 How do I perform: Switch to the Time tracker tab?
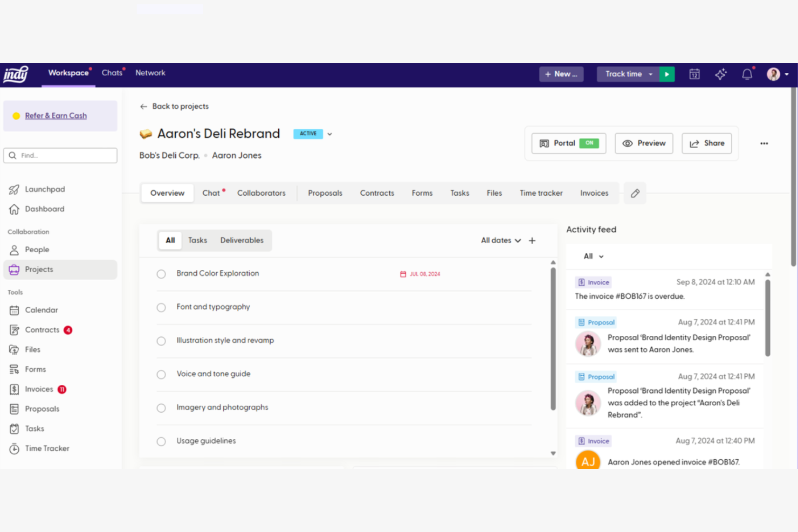(541, 192)
